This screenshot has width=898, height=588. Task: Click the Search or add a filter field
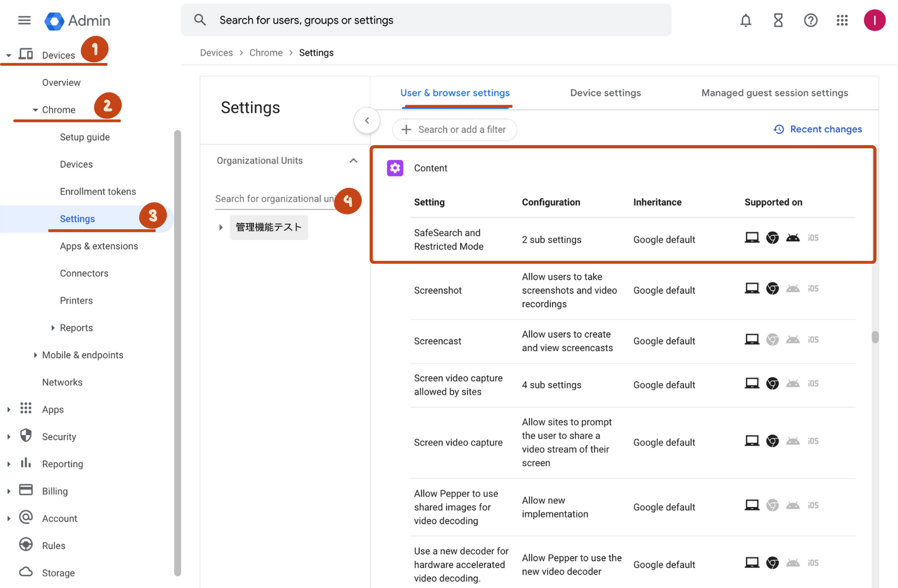461,129
